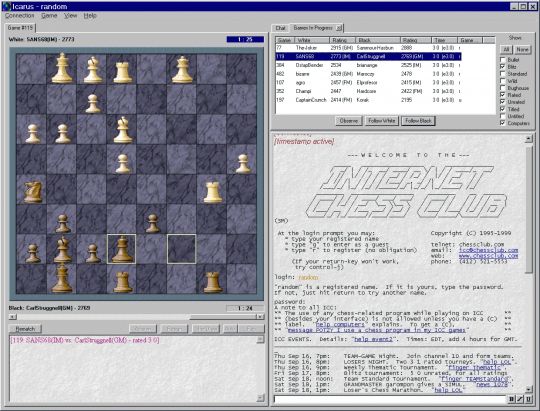The height and width of the screenshot is (411, 540).
Task: Select the black pawn directly left of highlighted piece
Action: click(93, 253)
